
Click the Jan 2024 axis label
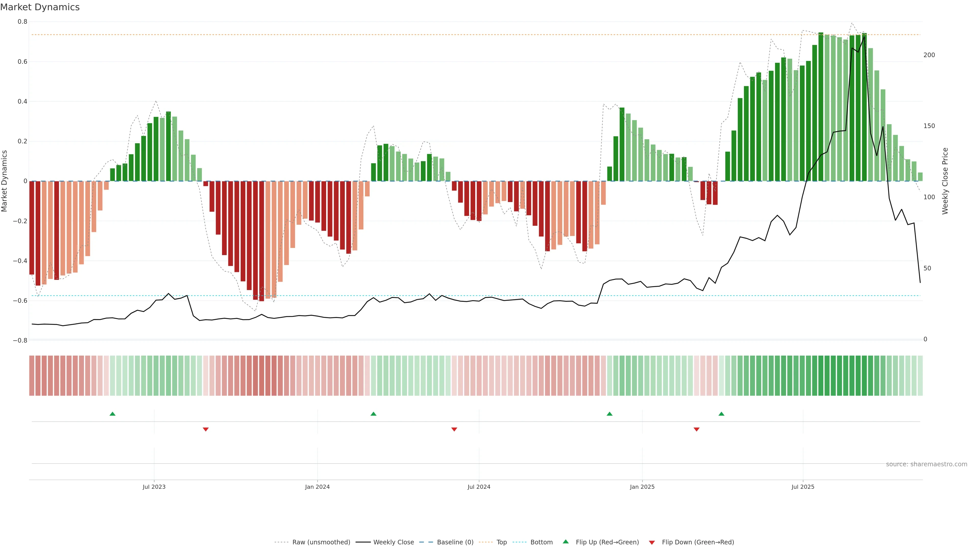click(x=317, y=487)
